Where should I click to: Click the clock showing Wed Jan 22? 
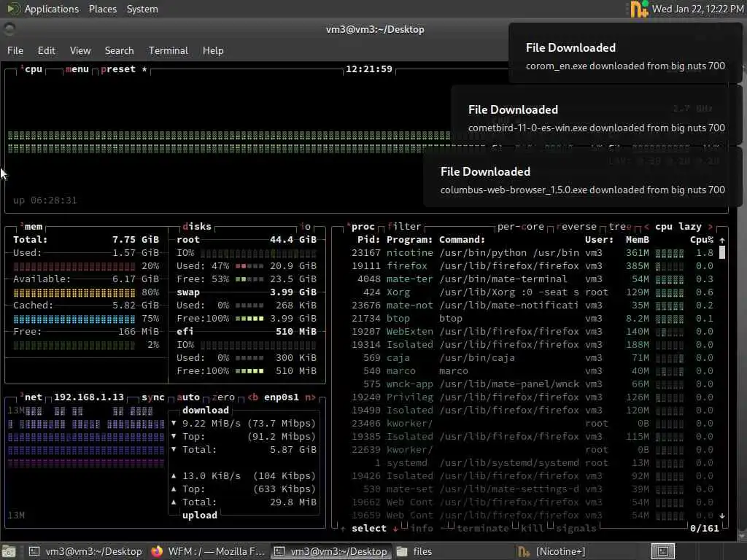pyautogui.click(x=698, y=9)
